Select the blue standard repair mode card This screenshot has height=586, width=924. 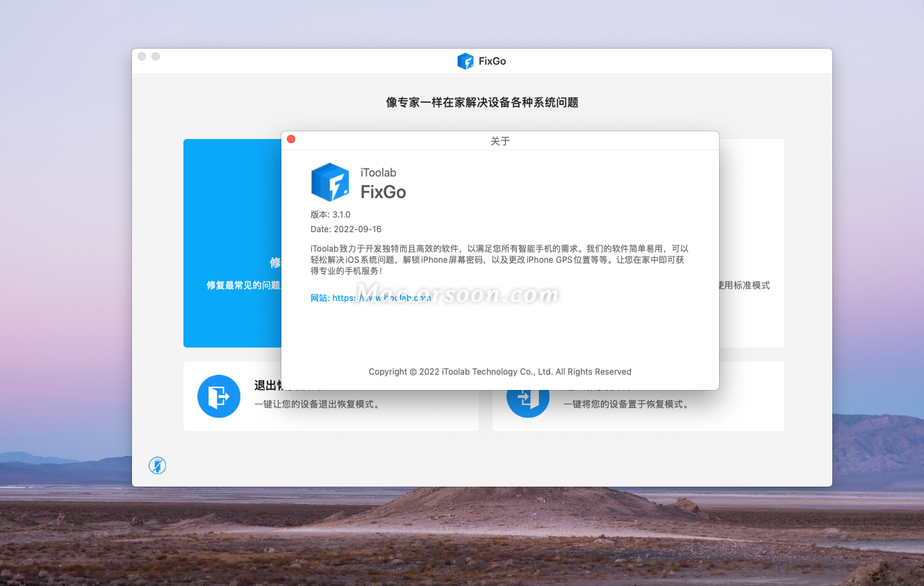point(232,243)
